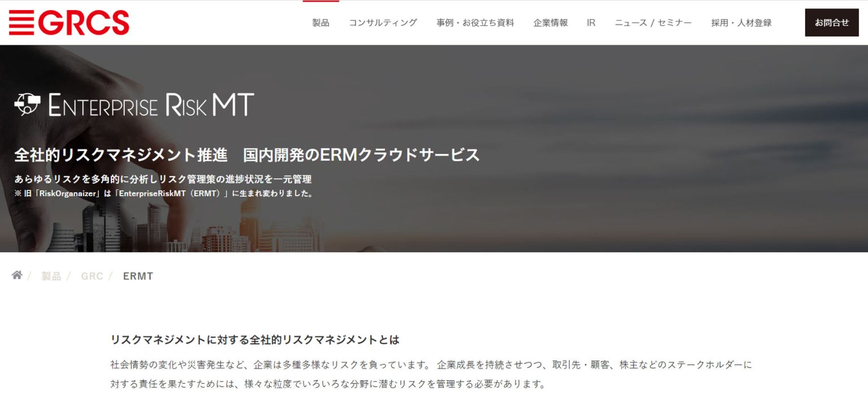
Task: Click the hero banner headline about ERMクラウドサービス
Action: pyautogui.click(x=246, y=155)
